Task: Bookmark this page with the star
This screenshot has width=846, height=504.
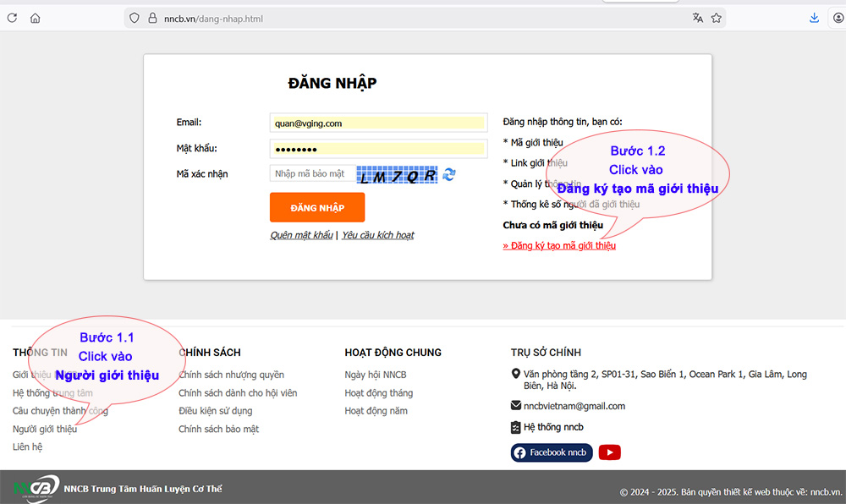Action: click(x=717, y=18)
